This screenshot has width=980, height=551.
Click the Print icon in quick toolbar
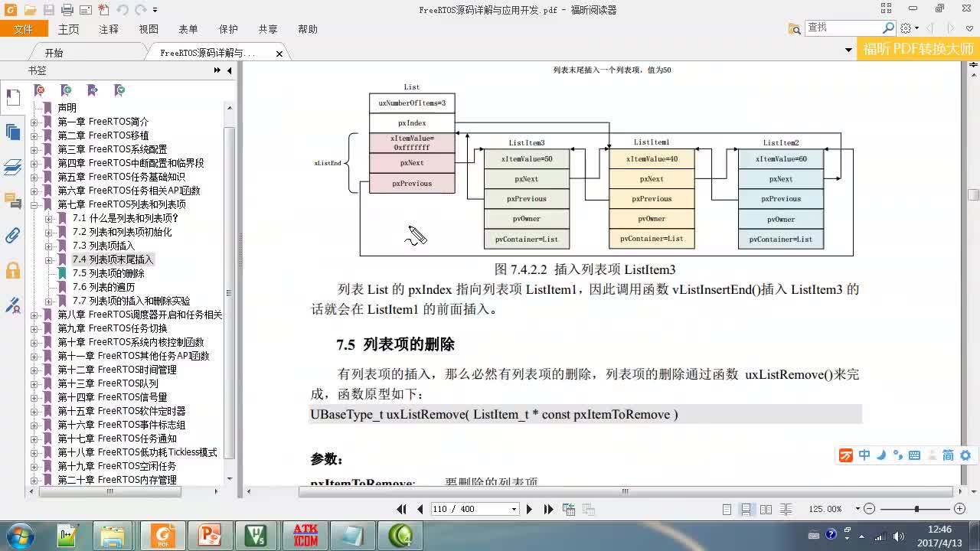67,10
